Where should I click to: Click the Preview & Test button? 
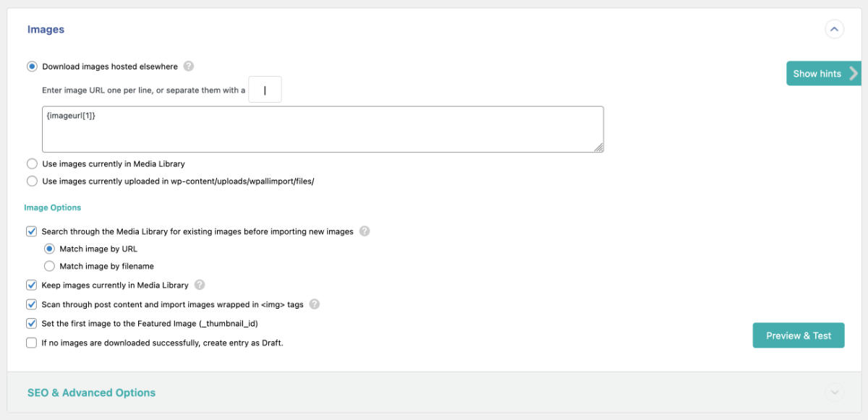click(799, 335)
